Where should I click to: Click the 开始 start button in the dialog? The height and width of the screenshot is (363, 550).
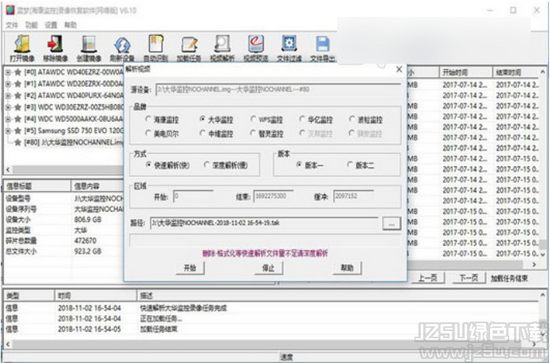pos(190,268)
